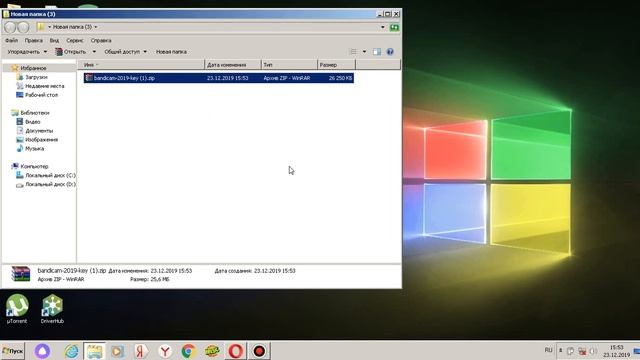Open the Видео library

[33, 122]
